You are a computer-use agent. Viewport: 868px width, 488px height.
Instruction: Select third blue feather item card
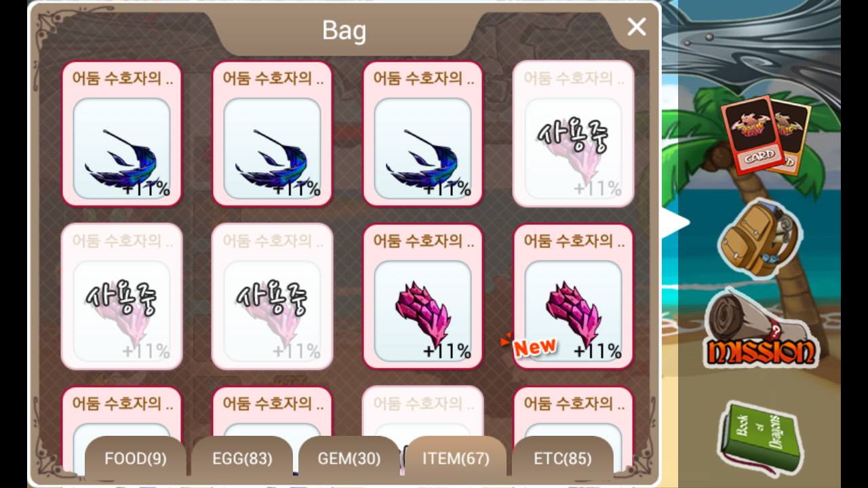423,134
